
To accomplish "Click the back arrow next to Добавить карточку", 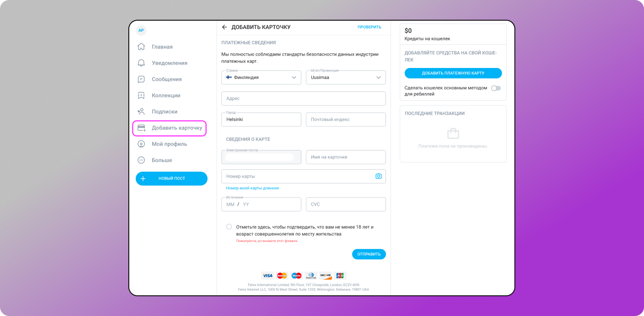I will [224, 27].
